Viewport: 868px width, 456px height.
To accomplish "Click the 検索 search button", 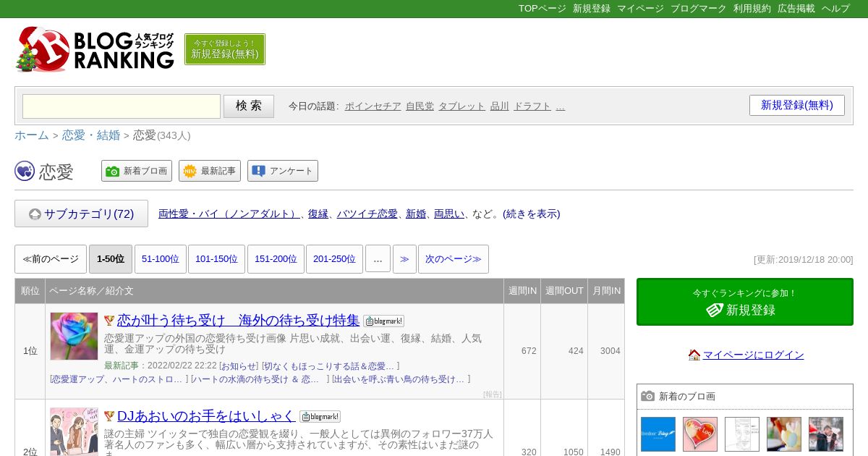I will pyautogui.click(x=249, y=106).
